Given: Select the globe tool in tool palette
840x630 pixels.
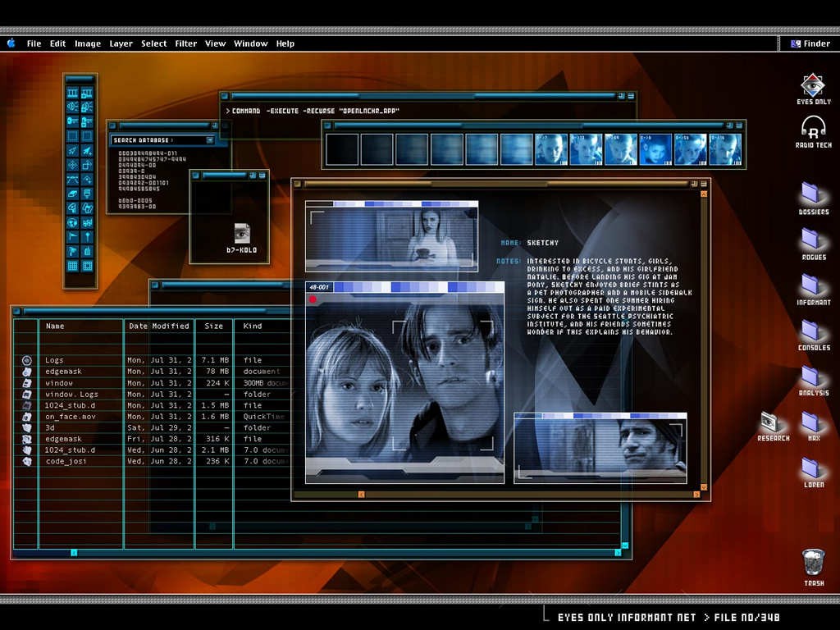Looking at the screenshot, I should [72, 222].
